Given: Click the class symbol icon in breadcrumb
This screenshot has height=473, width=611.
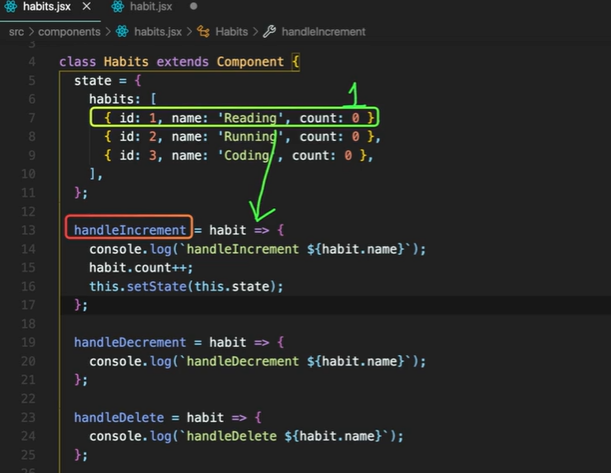Looking at the screenshot, I should coord(203,32).
